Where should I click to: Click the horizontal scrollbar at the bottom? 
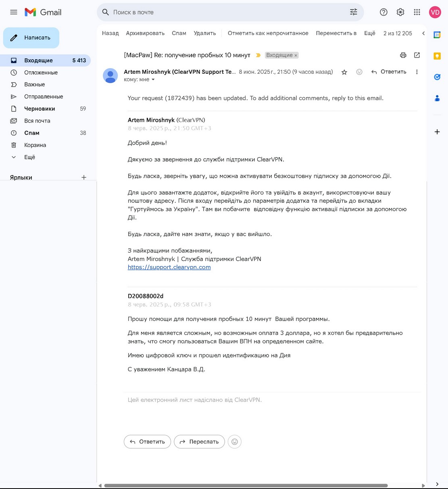pyautogui.click(x=246, y=485)
